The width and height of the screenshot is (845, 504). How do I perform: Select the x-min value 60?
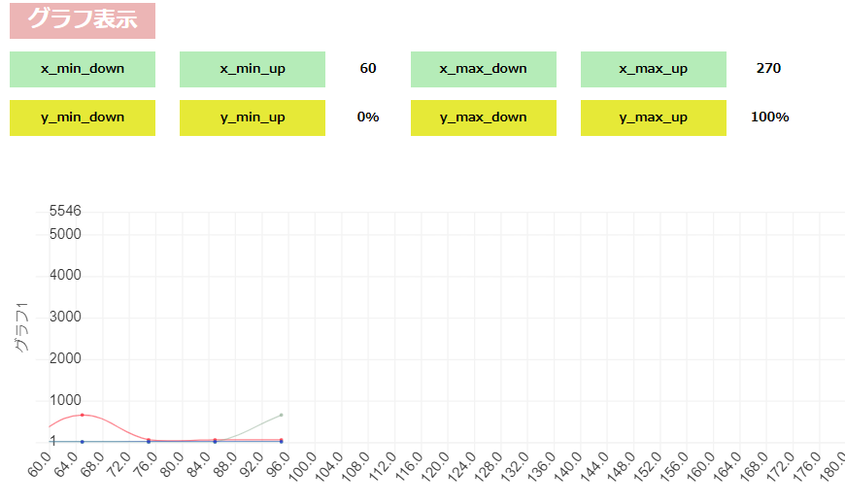tap(368, 69)
